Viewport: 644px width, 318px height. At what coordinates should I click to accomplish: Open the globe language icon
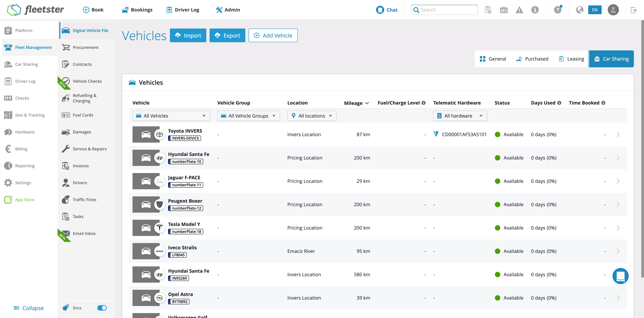[x=579, y=10]
